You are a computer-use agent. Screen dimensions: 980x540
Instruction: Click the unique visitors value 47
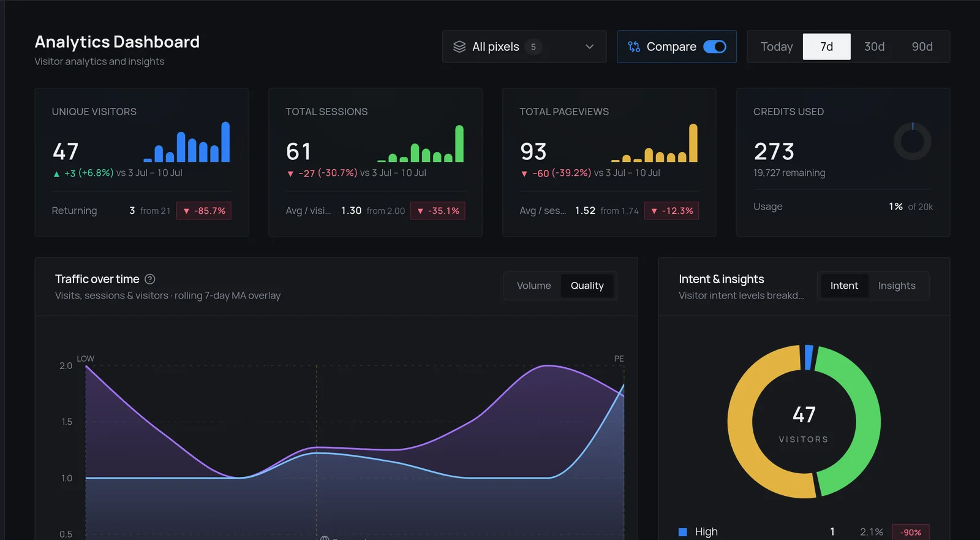66,151
